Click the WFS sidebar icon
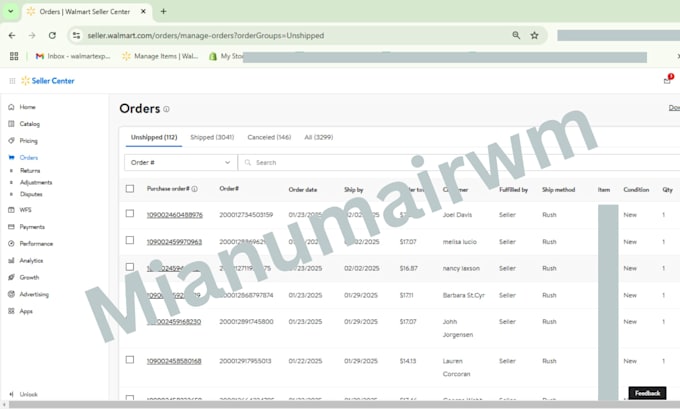680x409 pixels. click(x=11, y=209)
